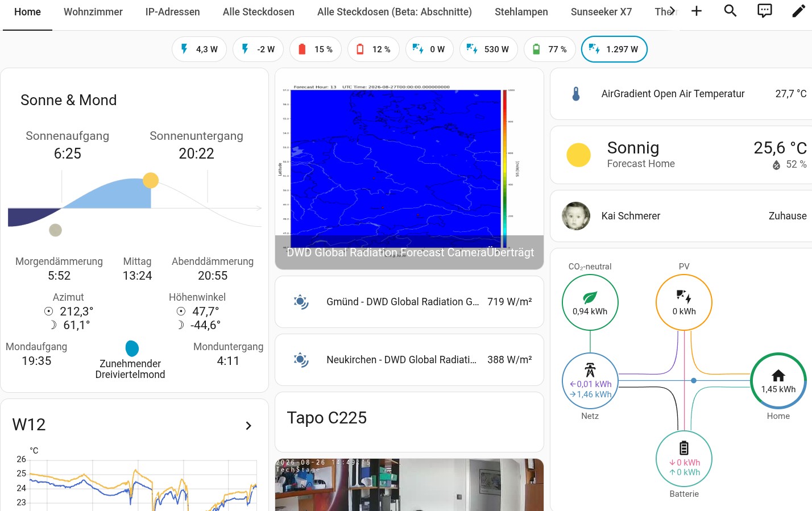This screenshot has width=812, height=511.
Task: Click the Mondaufgang time 19:35
Action: 36,361
